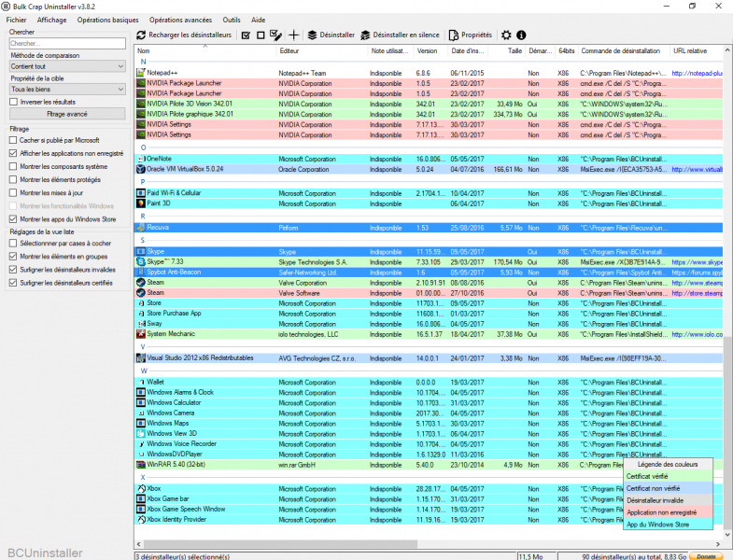
Task: Click the info circle toolbar icon
Action: 521,35
